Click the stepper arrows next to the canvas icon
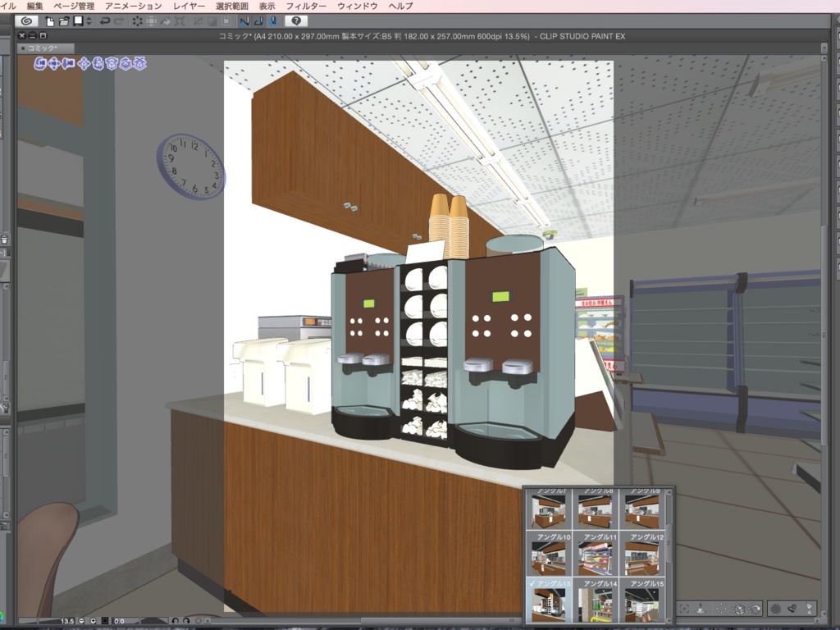This screenshot has height=630, width=840. click(89, 23)
